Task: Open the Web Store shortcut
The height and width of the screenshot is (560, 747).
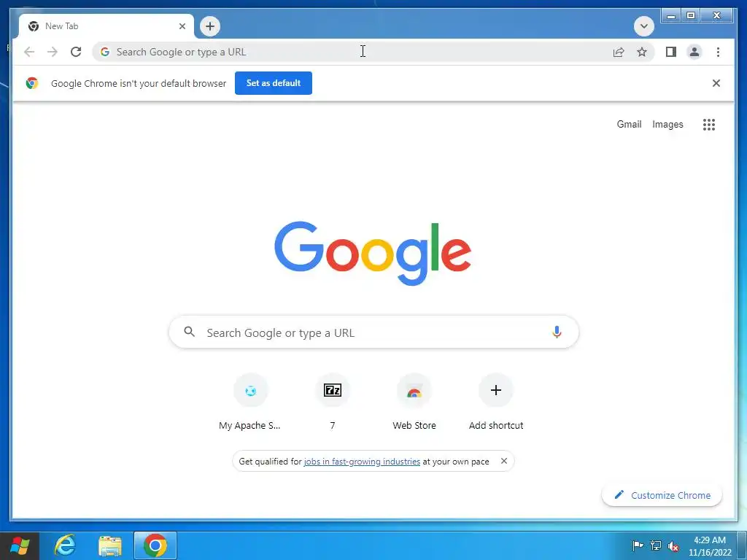Action: (x=414, y=402)
